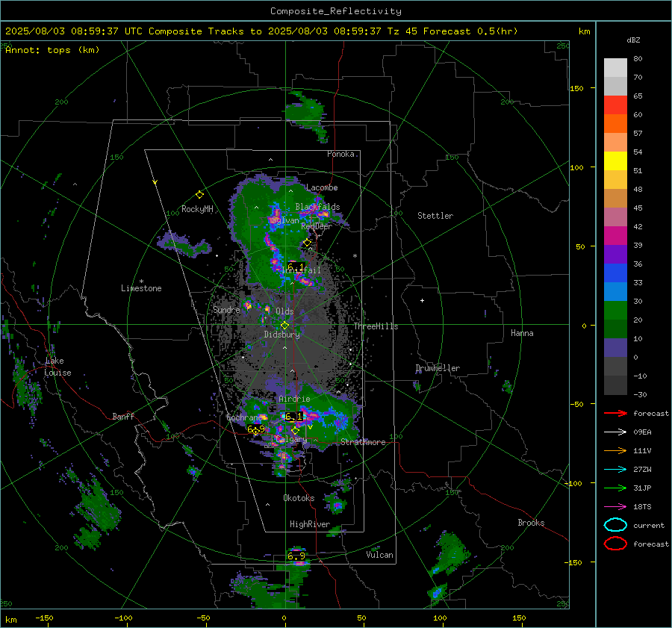Click the dBZ legend heading
672x628 pixels.
click(633, 40)
